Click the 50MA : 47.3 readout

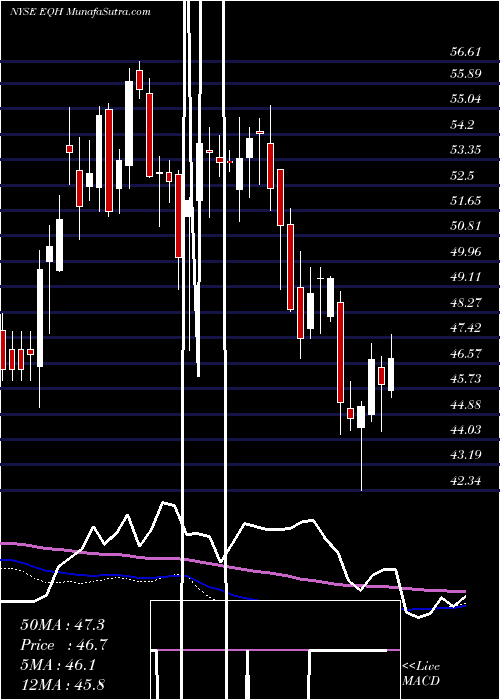click(x=64, y=625)
